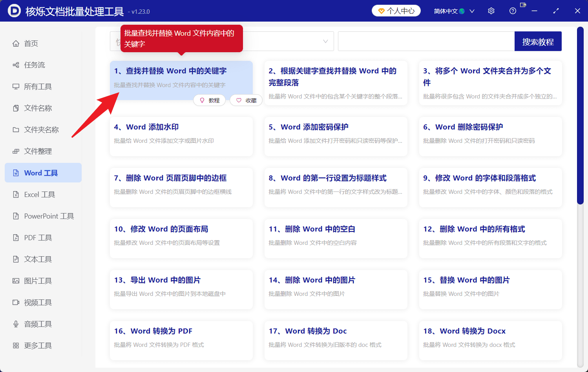Click the task flow icon beside 任务流
The width and height of the screenshot is (588, 372).
16,65
